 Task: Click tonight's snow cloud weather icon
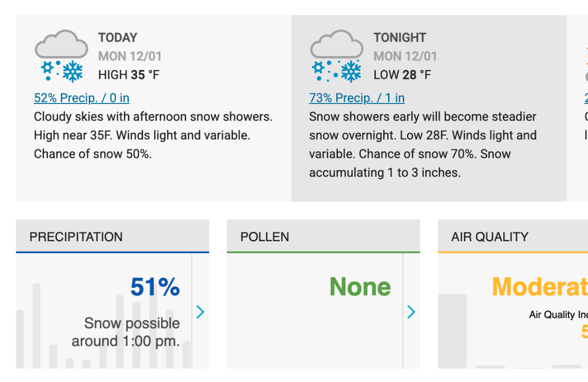click(337, 55)
